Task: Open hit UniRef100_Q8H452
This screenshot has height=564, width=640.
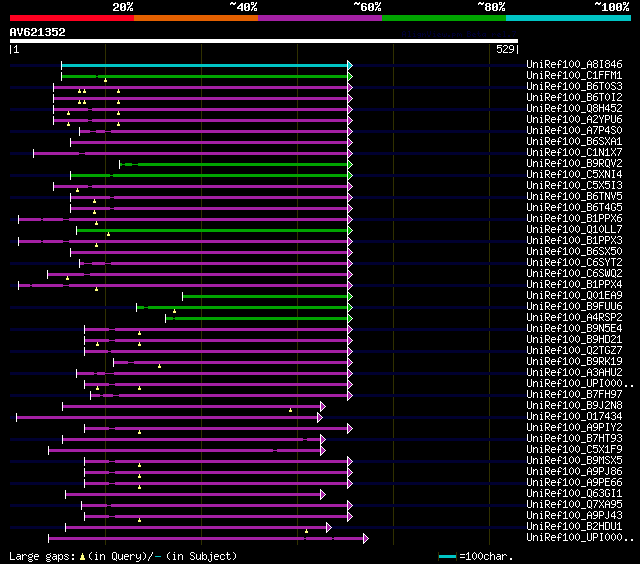Action: click(574, 109)
